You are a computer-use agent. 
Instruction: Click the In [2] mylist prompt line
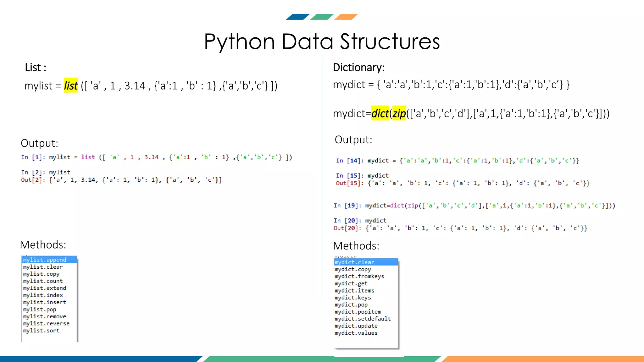point(46,172)
